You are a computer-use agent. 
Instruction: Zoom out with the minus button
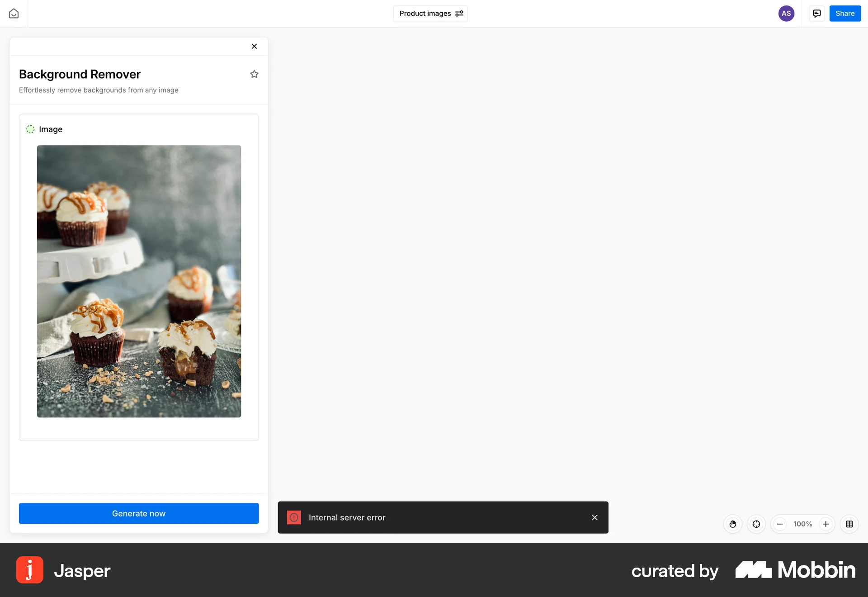click(x=780, y=524)
